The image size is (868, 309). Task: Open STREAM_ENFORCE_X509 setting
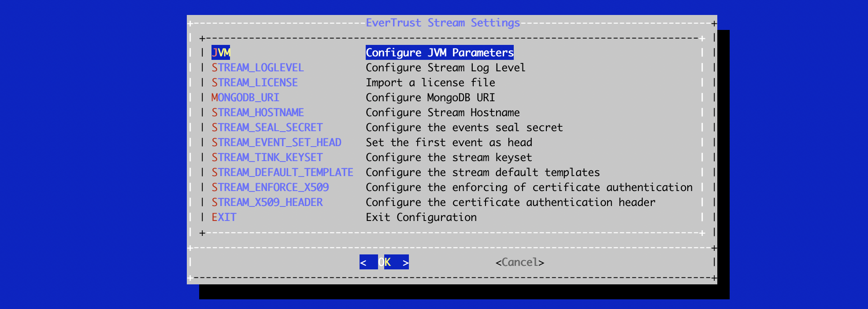270,187
